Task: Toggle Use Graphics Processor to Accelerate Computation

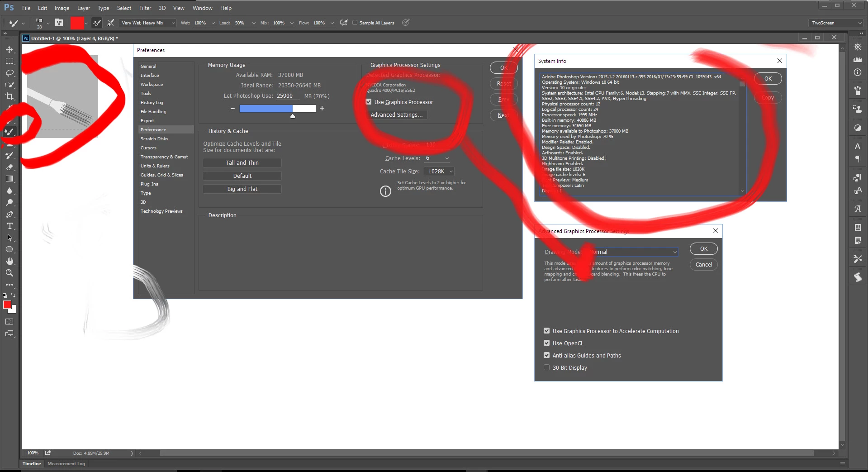Action: [x=546, y=331]
